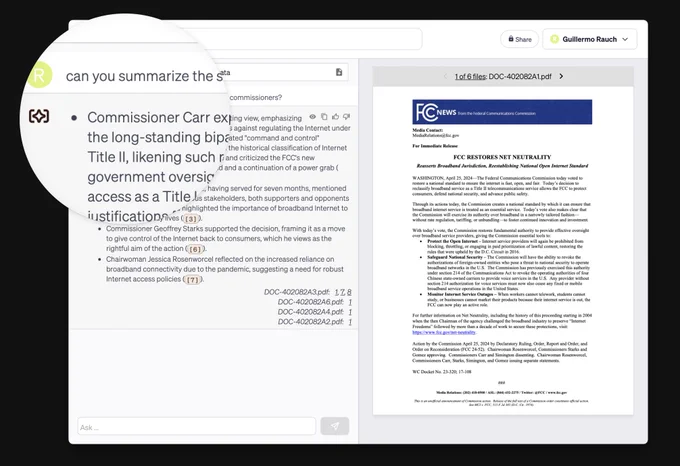The height and width of the screenshot is (466, 680).
Task: Click the DOC-402082A4.pdf source file name
Action: click(311, 312)
